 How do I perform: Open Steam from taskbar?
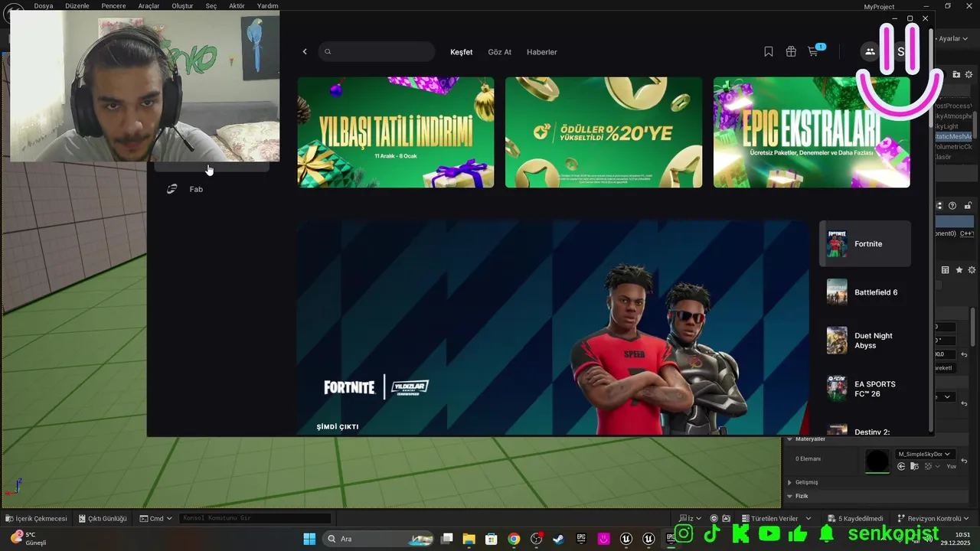click(559, 539)
